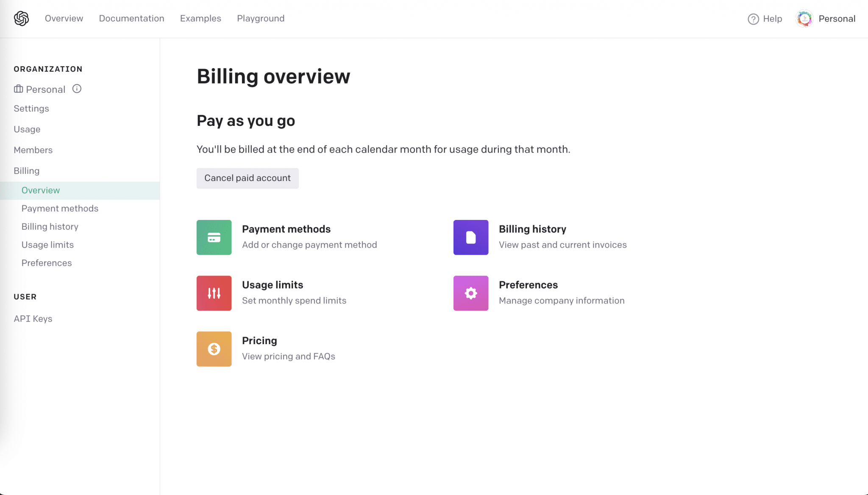Click the OpenAI logo icon
The width and height of the screenshot is (868, 495).
tap(21, 19)
